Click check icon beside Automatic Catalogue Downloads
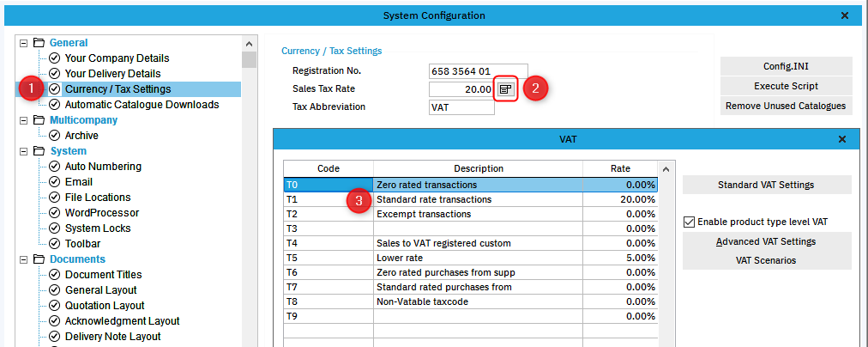The width and height of the screenshot is (868, 347). point(55,105)
